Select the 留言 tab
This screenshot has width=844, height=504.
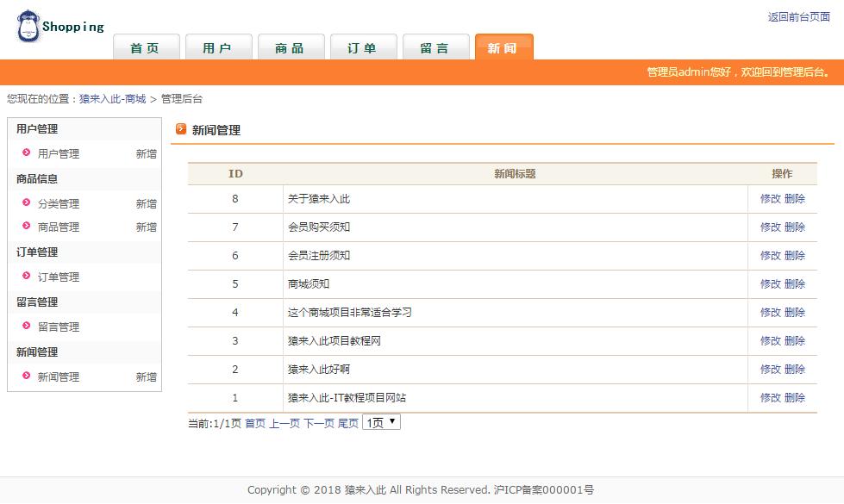click(x=435, y=49)
